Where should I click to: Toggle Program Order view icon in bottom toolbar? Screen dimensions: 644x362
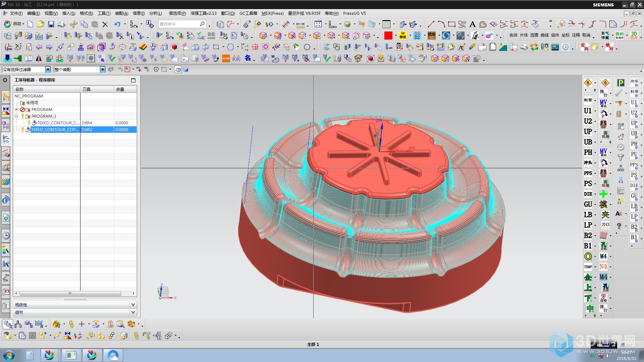click(8, 324)
